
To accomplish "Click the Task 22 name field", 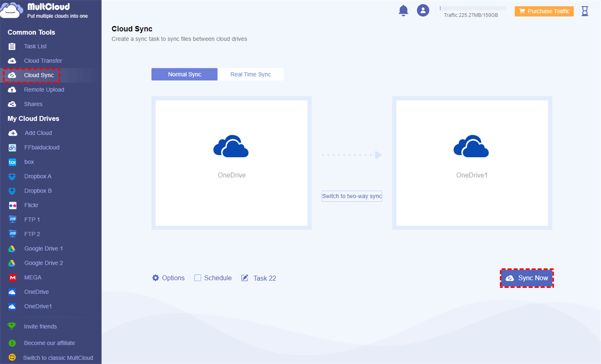I will pyautogui.click(x=264, y=278).
